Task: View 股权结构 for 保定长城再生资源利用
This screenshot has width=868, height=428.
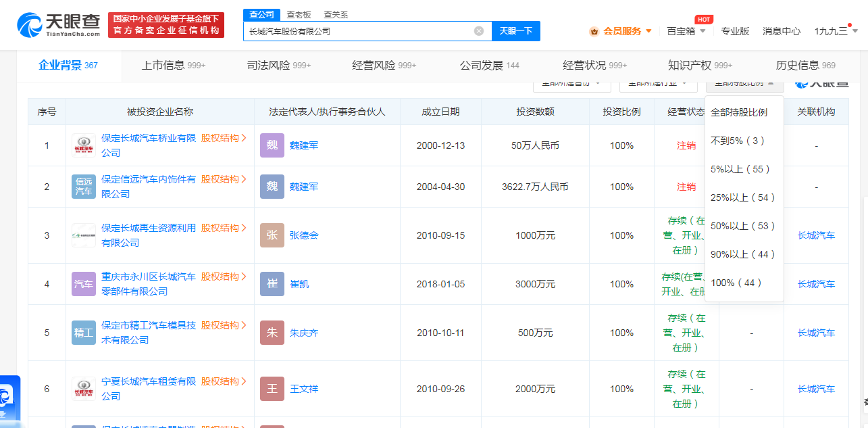Action: (224, 228)
